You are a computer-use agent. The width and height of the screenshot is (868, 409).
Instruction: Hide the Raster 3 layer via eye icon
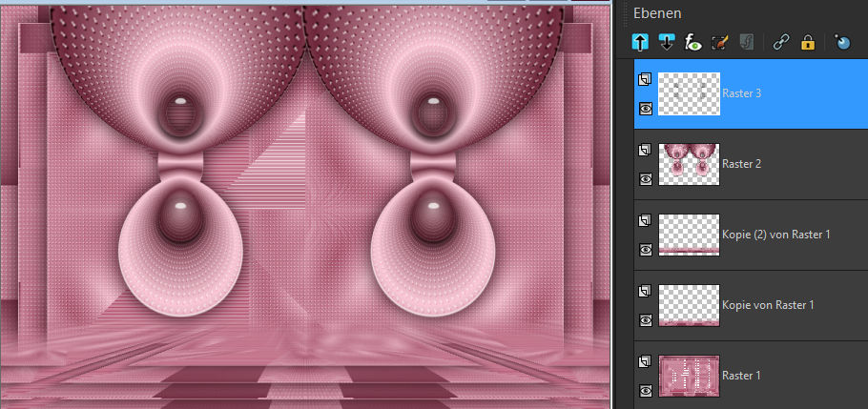pos(646,109)
